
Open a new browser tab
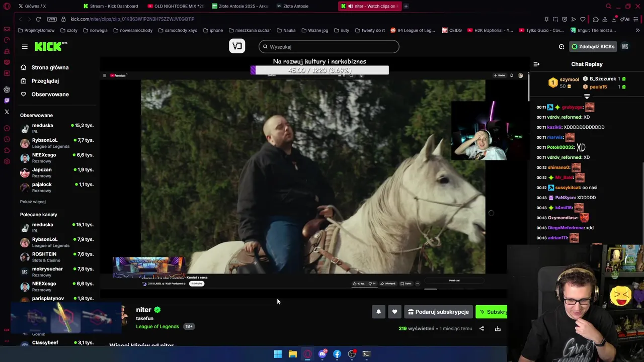[406, 6]
